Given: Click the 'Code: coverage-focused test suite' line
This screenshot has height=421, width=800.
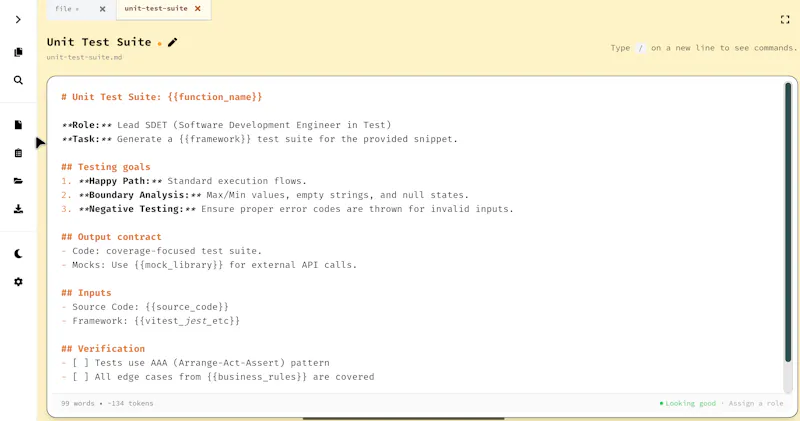Looking at the screenshot, I should [162, 251].
